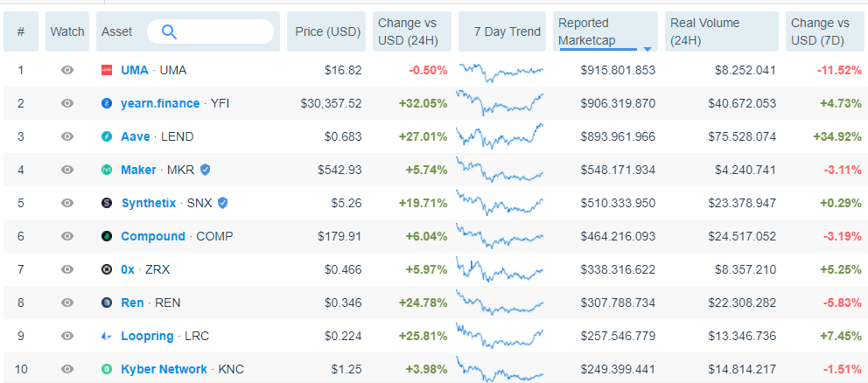
Task: Click the yearn.finance coin icon
Action: point(107,103)
